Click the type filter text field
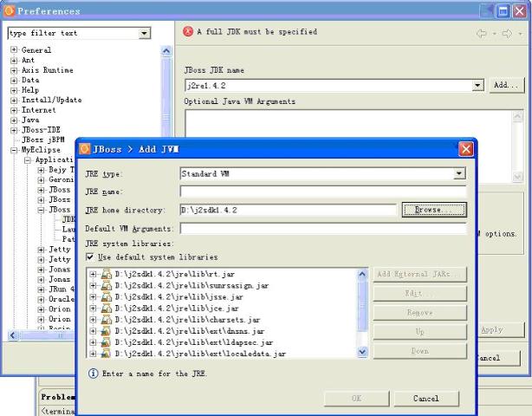 (74, 33)
